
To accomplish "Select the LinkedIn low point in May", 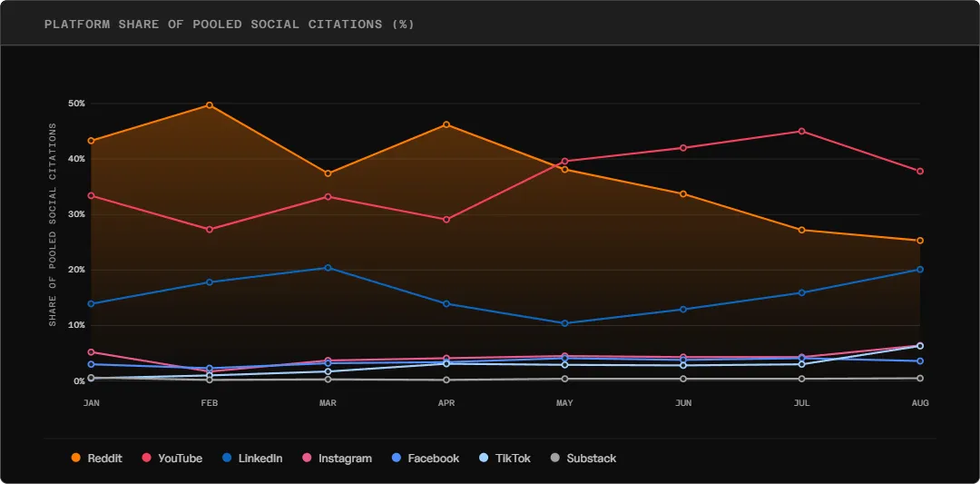I will pos(564,323).
